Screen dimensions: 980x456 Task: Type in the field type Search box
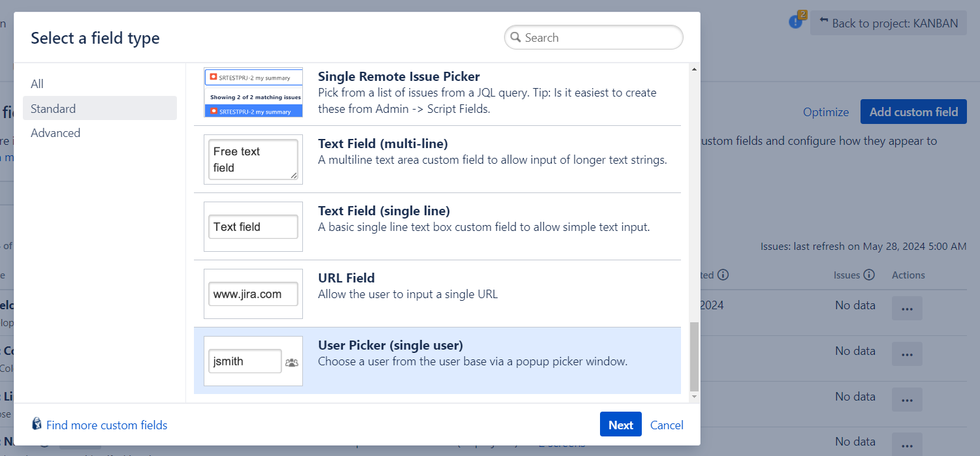pyautogui.click(x=601, y=38)
